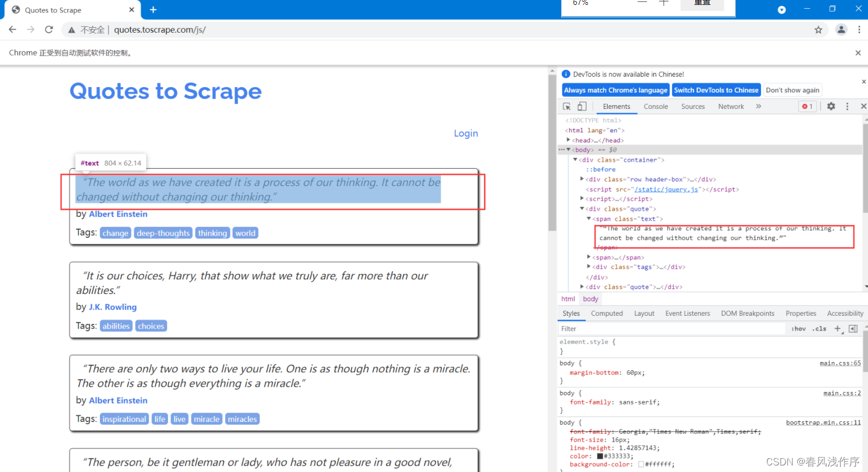This screenshot has width=868, height=472.
Task: Open DevTools Settings gear
Action: [x=831, y=106]
